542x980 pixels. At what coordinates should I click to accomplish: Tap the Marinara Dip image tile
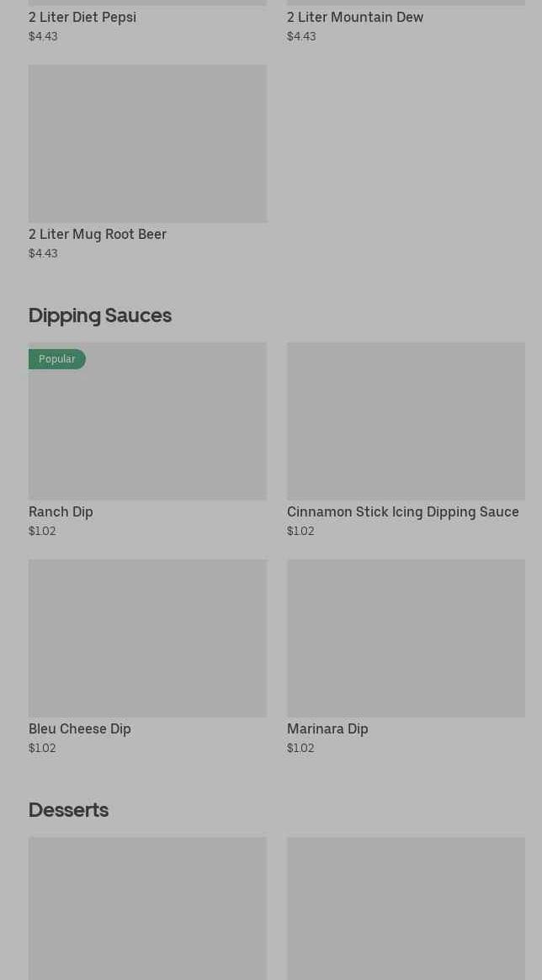click(x=406, y=638)
